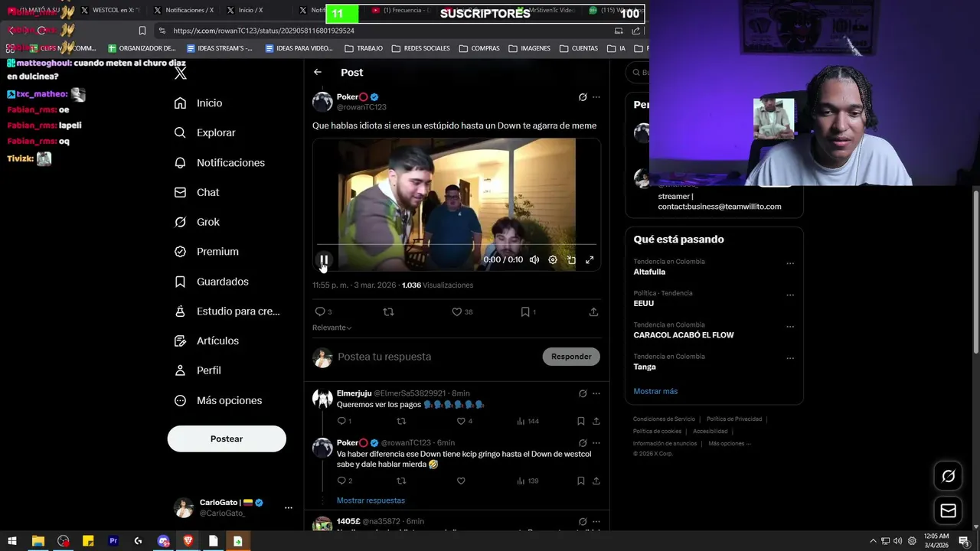The height and width of the screenshot is (551, 980).
Task: Open Inicio in the sidebar
Action: (198, 103)
